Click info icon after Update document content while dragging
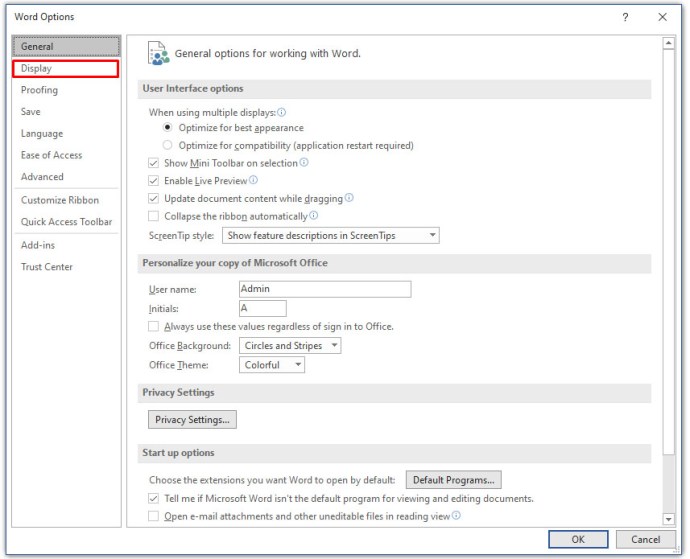The image size is (690, 559). [x=349, y=198]
